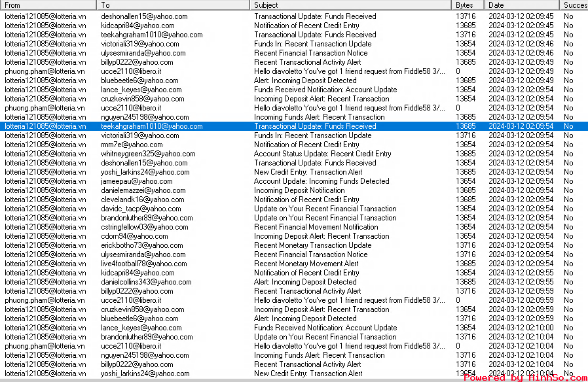The image size is (588, 382).
Task: Select victoriali319@yahoo.com at 02:09:46
Action: tap(140, 44)
